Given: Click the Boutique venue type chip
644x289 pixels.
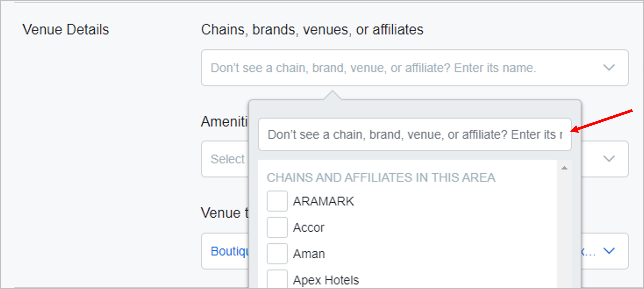Looking at the screenshot, I should pos(231,251).
